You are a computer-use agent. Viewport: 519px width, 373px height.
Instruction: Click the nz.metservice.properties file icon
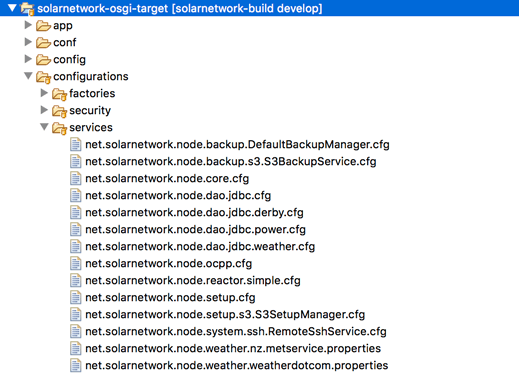76,349
